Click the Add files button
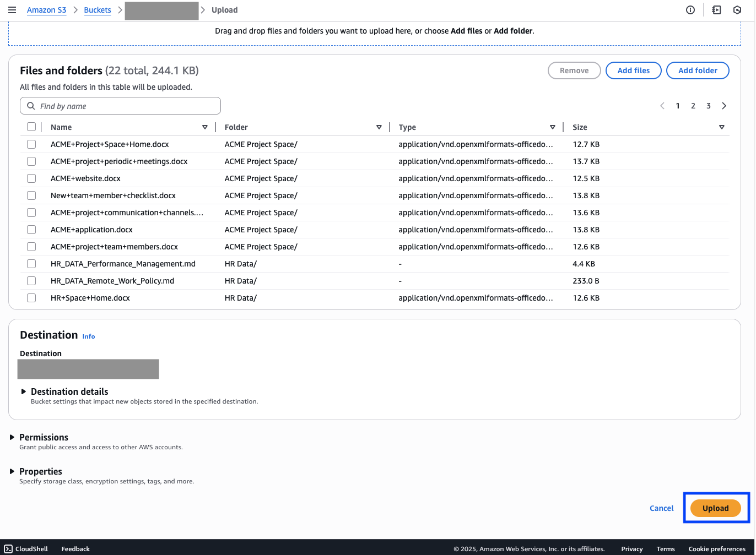756x555 pixels. 634,70
